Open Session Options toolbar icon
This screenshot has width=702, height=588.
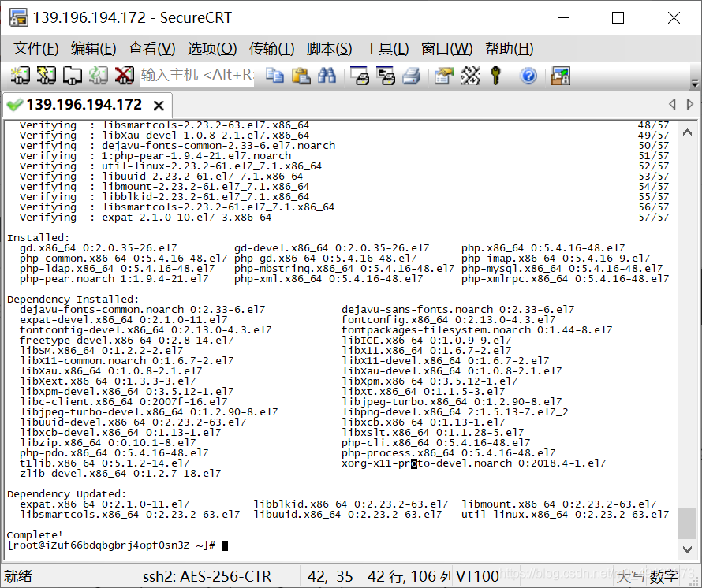444,75
